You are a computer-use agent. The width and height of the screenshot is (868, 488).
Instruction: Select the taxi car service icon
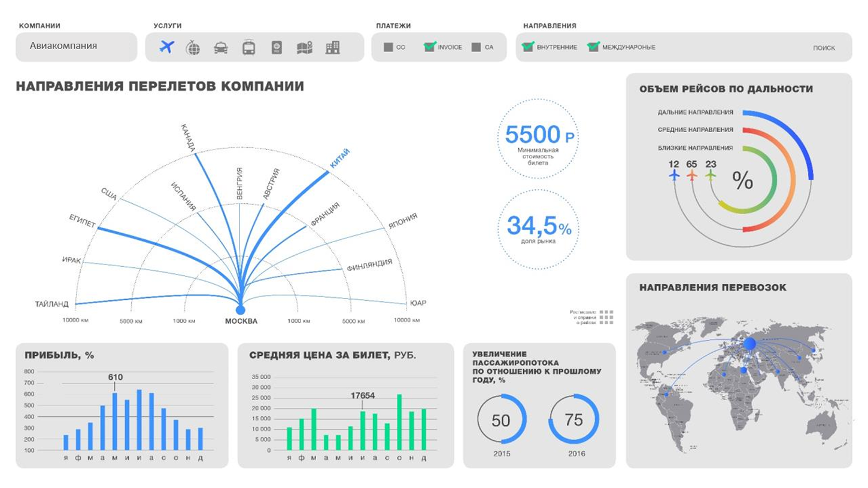pyautogui.click(x=221, y=48)
